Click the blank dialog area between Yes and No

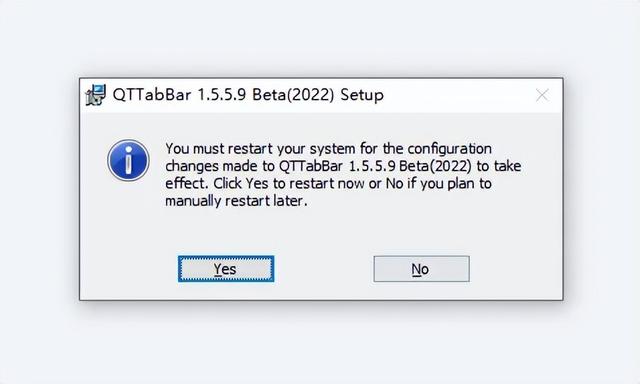click(x=324, y=269)
